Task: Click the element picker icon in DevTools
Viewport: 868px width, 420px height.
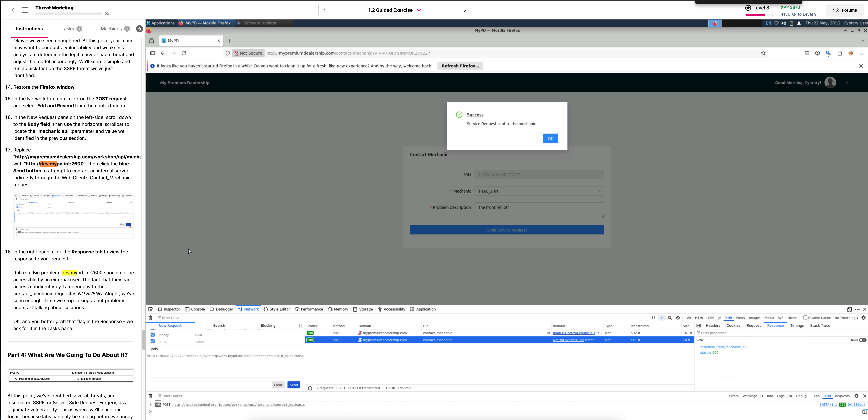Action: (150, 309)
